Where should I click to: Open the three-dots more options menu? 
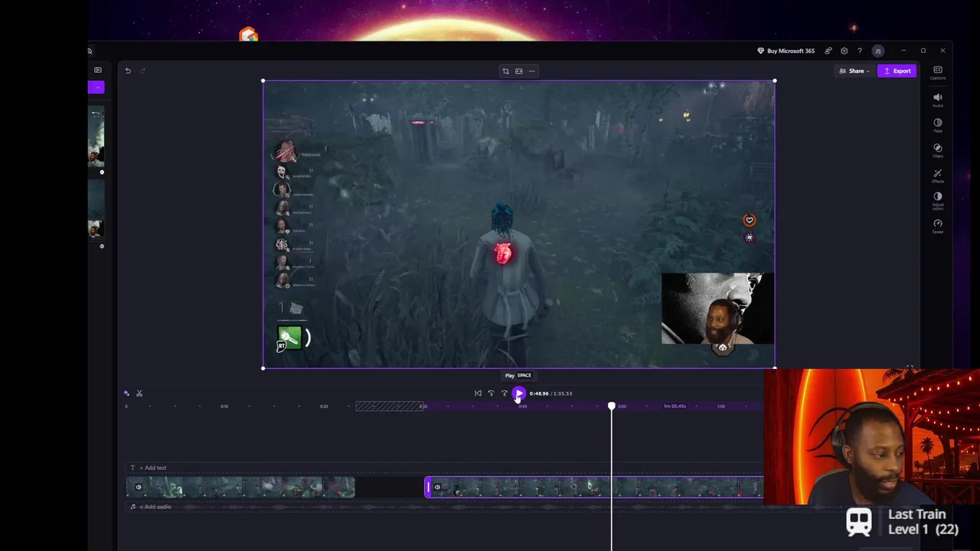pos(532,71)
